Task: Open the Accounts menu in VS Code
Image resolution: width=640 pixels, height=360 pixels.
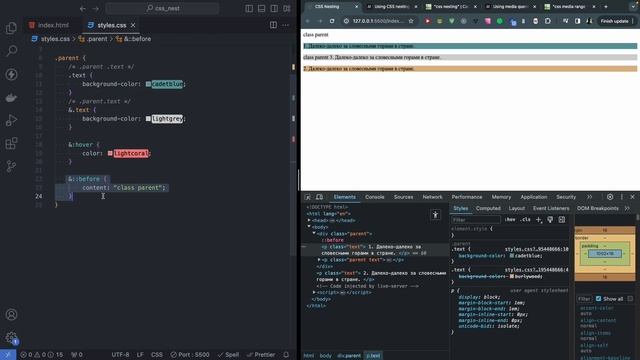Action: tap(11, 314)
